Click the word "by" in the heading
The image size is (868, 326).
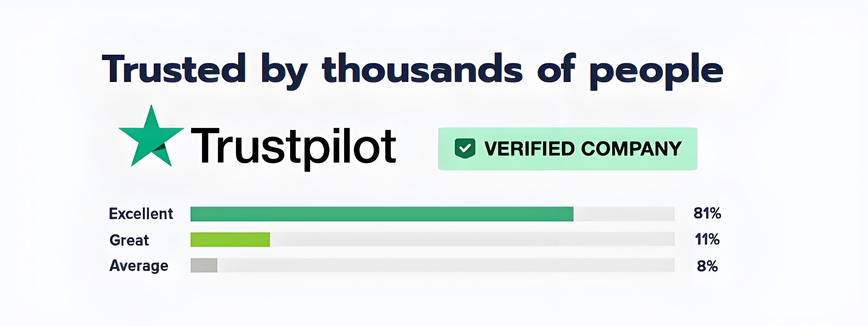click(x=284, y=70)
